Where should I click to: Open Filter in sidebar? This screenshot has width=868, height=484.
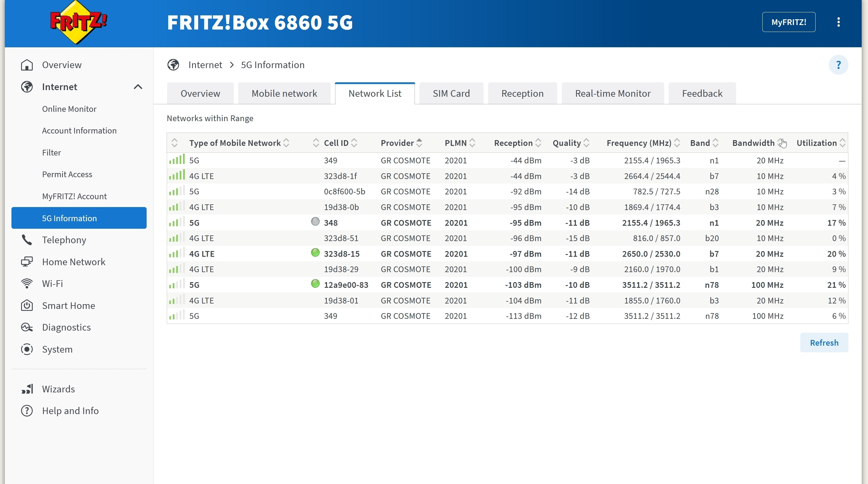click(51, 152)
